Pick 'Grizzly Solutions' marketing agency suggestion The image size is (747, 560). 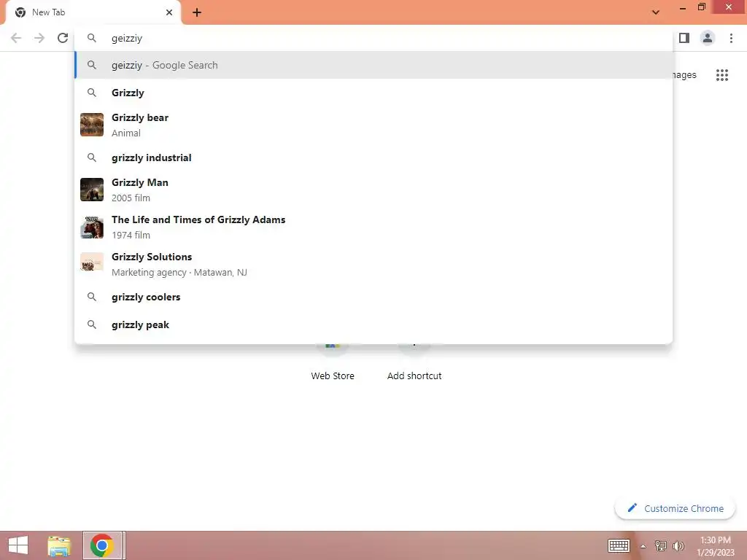pyautogui.click(x=374, y=264)
